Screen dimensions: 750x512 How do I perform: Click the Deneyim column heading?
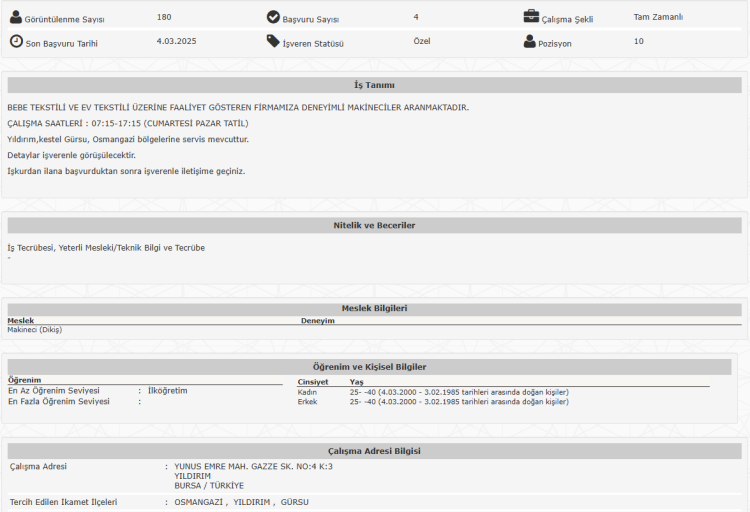(317, 321)
